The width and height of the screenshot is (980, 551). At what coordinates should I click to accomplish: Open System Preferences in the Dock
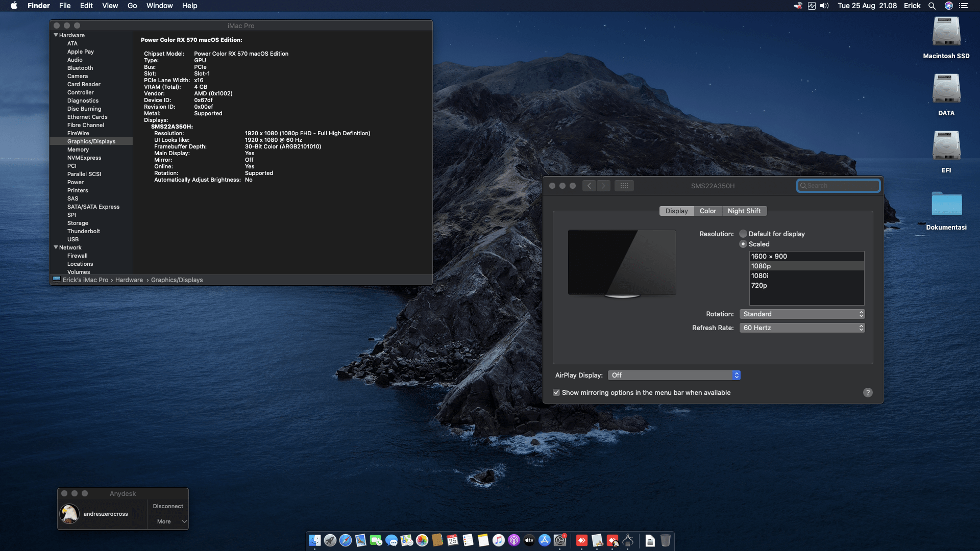click(560, 540)
